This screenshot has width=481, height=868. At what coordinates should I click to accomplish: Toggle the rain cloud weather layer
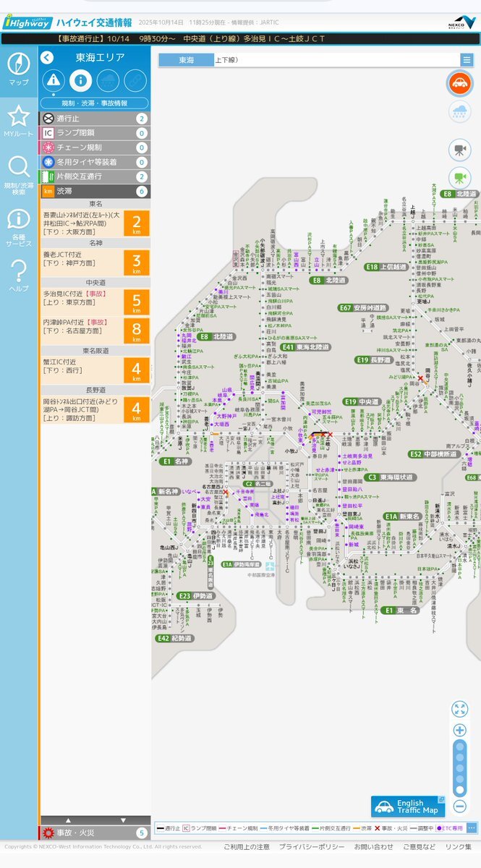click(459, 111)
